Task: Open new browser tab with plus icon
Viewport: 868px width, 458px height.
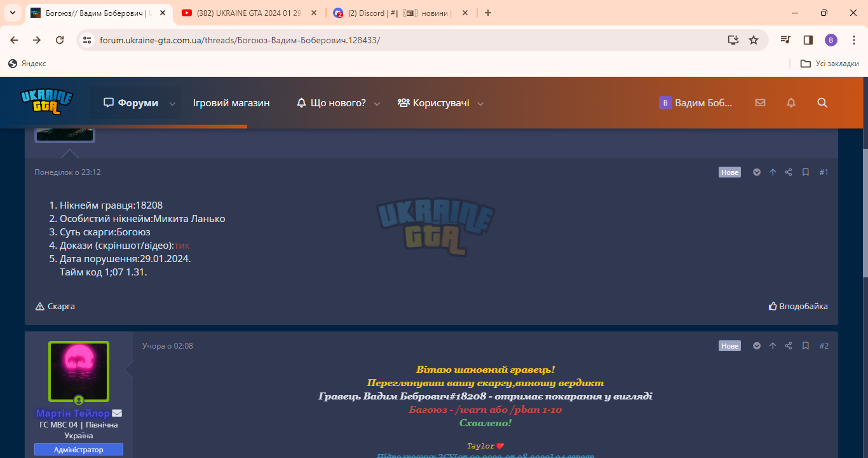Action: (488, 13)
